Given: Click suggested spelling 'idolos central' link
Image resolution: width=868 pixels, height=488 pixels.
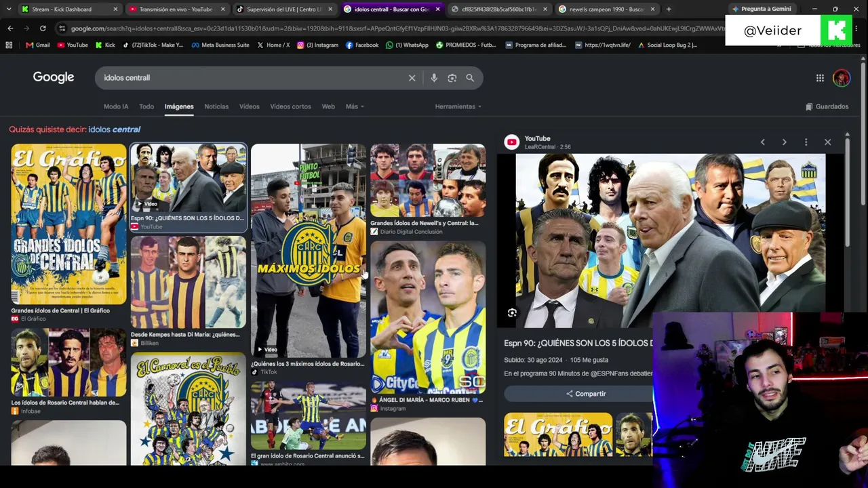Looking at the screenshot, I should [x=114, y=129].
